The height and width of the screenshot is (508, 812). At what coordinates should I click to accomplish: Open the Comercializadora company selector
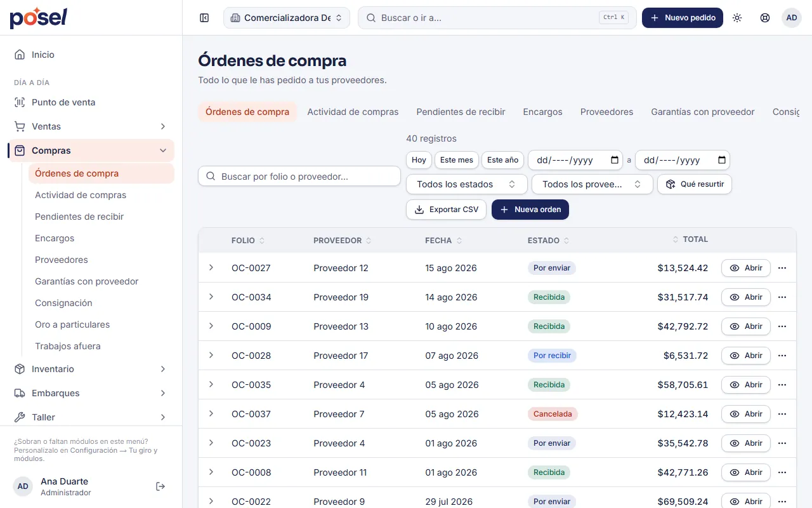287,18
